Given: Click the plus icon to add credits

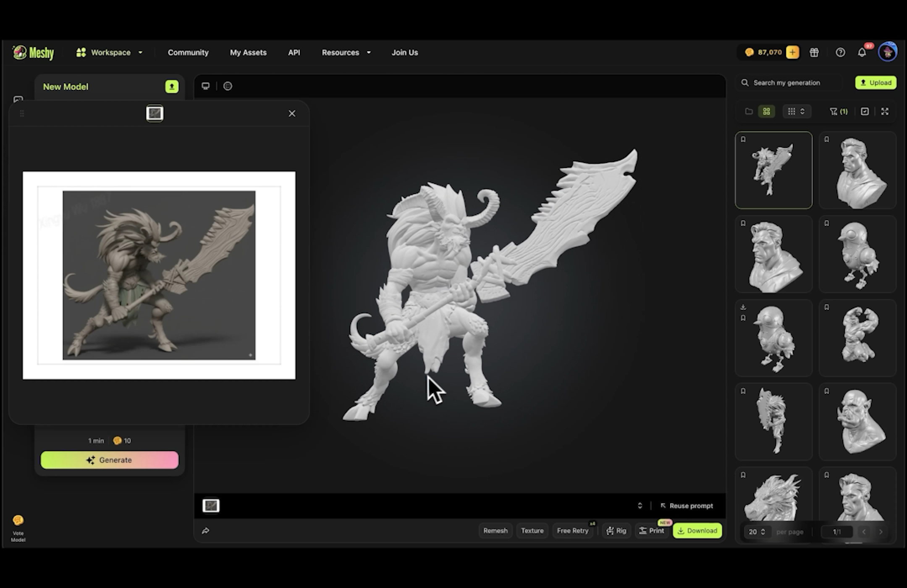Looking at the screenshot, I should [x=792, y=52].
